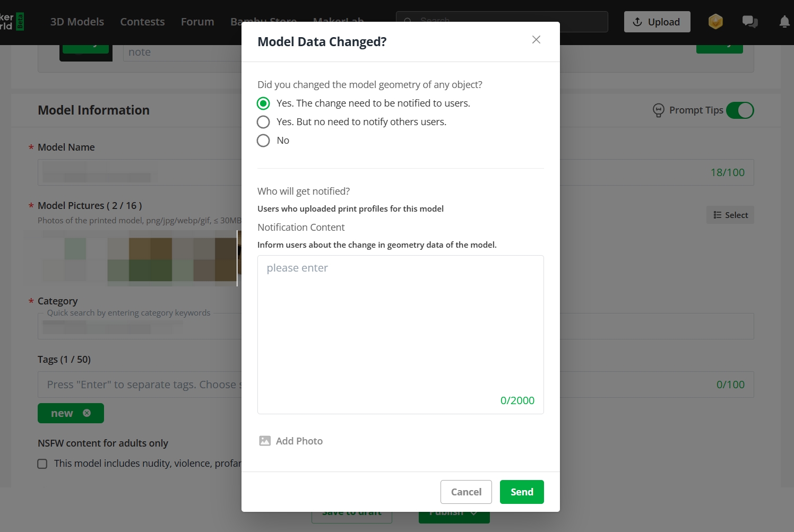Toggle the Prompt Tips switch
794x532 pixels.
(740, 110)
